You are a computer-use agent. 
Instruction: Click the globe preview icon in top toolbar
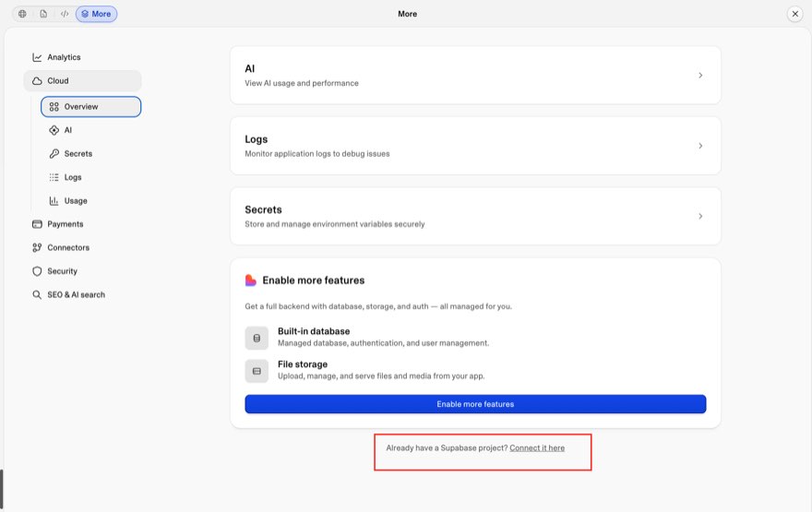point(22,14)
